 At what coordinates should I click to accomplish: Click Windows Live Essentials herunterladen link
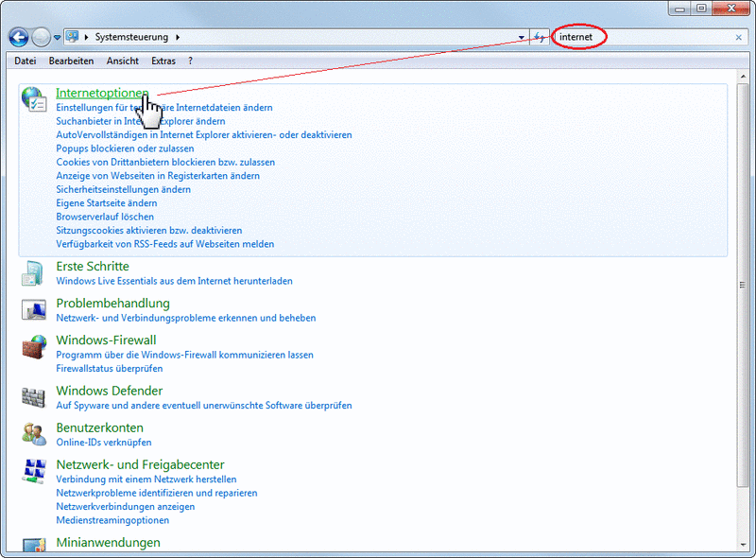coord(174,281)
